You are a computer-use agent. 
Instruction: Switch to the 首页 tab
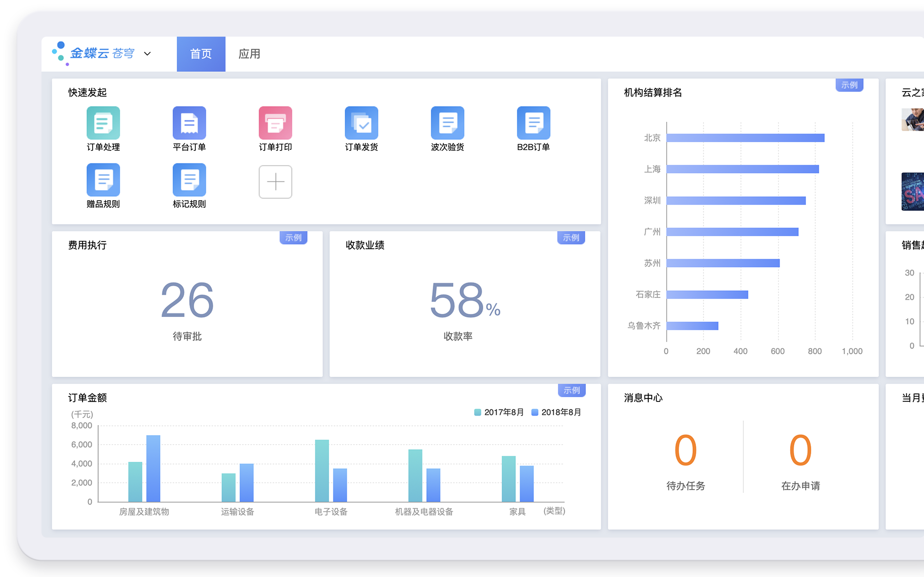(201, 54)
